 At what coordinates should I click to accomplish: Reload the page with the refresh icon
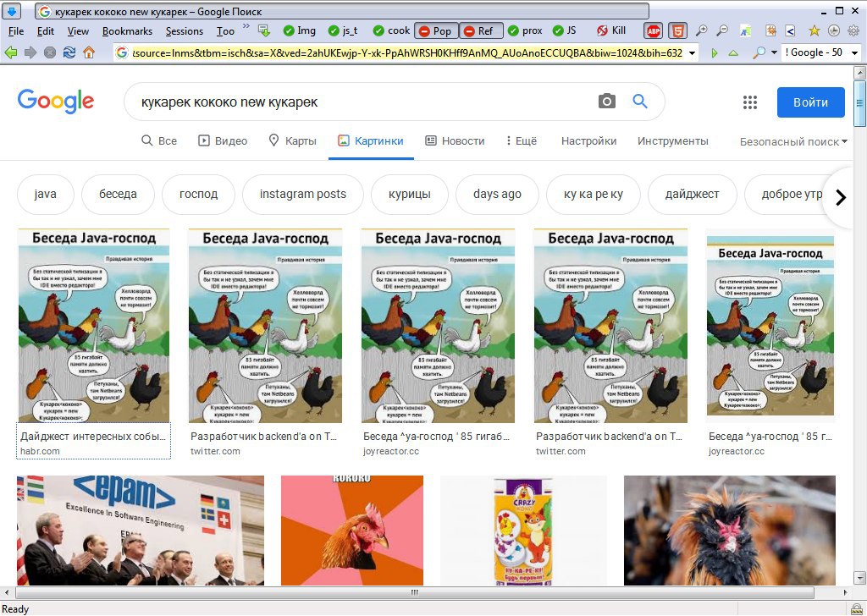pyautogui.click(x=69, y=52)
